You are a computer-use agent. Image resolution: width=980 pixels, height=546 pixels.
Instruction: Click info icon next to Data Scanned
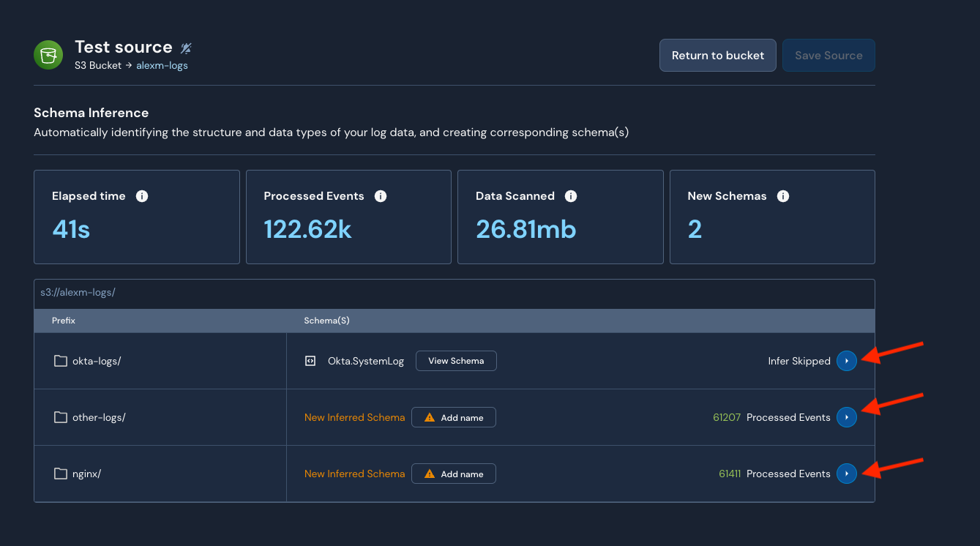pyautogui.click(x=571, y=196)
